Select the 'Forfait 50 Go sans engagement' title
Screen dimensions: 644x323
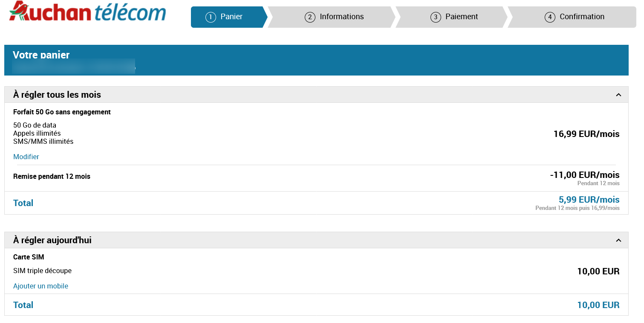coord(62,112)
